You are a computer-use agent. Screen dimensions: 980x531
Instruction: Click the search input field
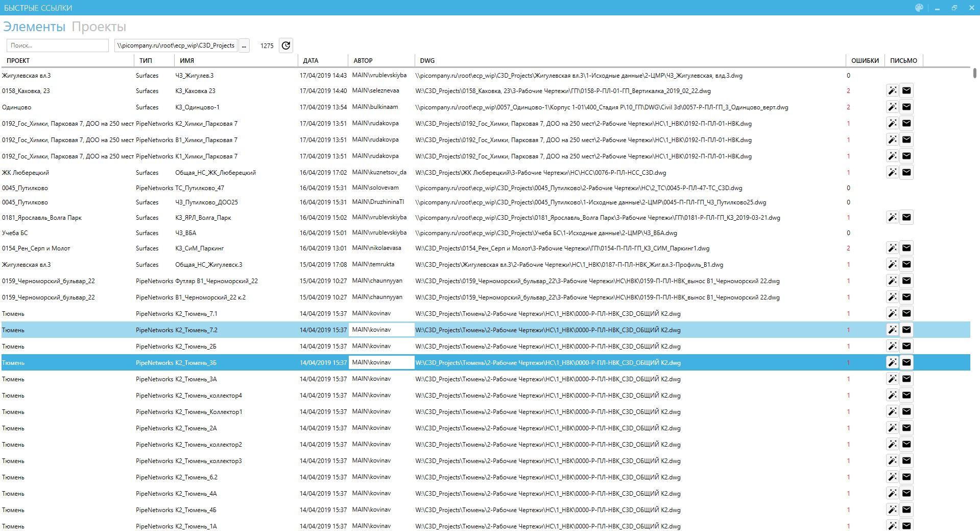[x=57, y=45]
